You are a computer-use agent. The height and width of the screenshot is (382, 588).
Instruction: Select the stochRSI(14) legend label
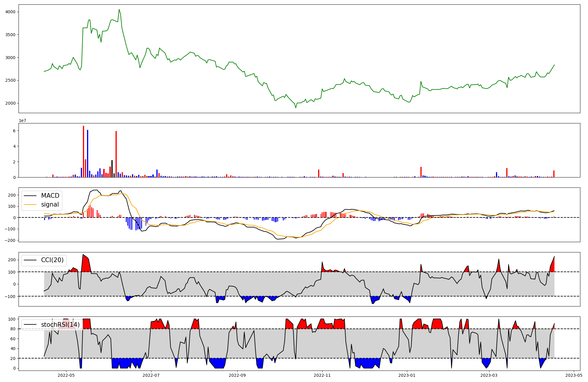point(60,324)
